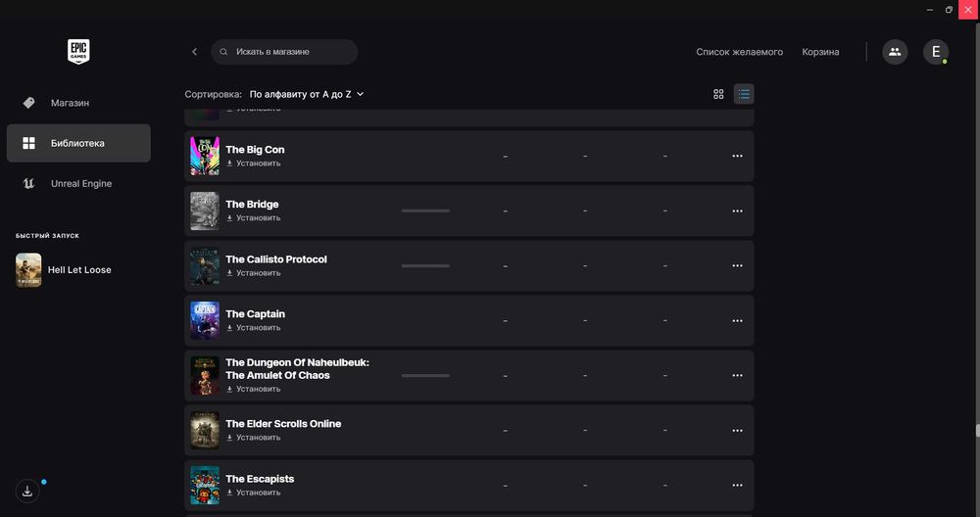
Task: Open options menu for The Callisto Protocol
Action: (737, 265)
